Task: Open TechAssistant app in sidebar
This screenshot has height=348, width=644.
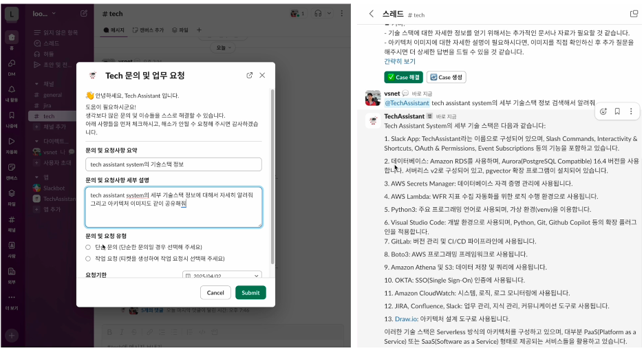Action: [55, 199]
